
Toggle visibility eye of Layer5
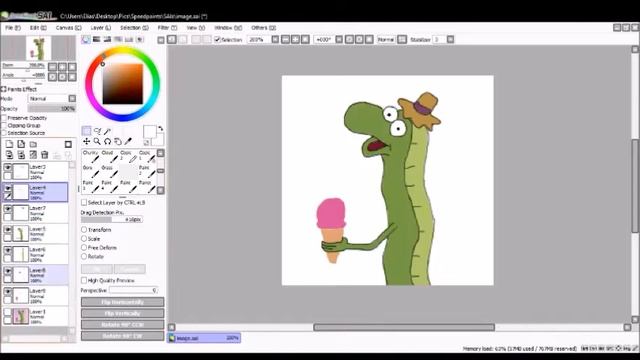click(x=7, y=229)
